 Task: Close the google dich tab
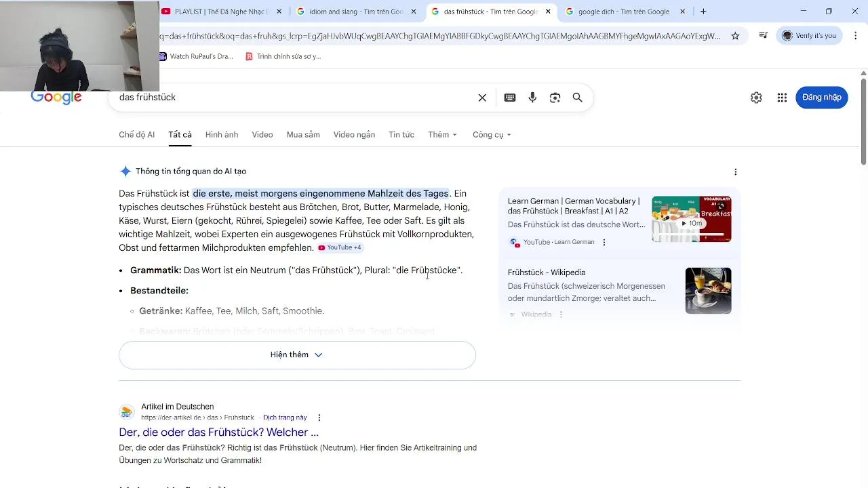(682, 12)
